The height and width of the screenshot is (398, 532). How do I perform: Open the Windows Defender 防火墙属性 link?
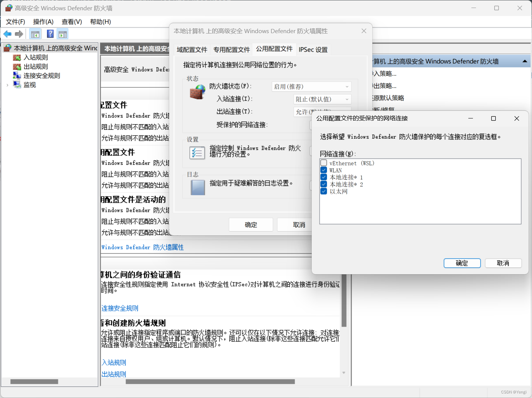coord(143,247)
